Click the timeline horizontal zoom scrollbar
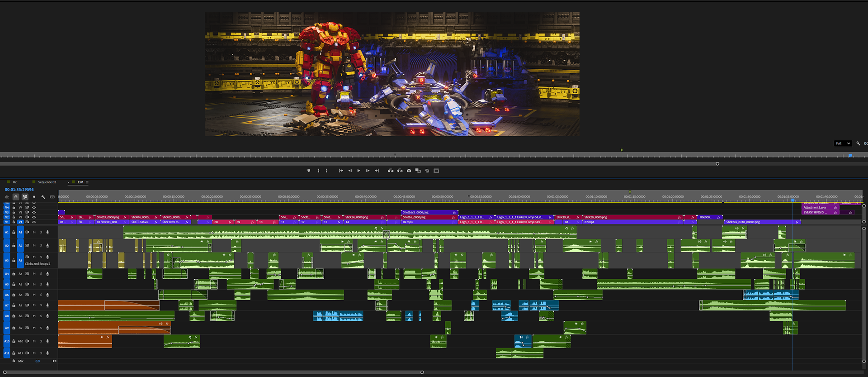 coord(212,372)
